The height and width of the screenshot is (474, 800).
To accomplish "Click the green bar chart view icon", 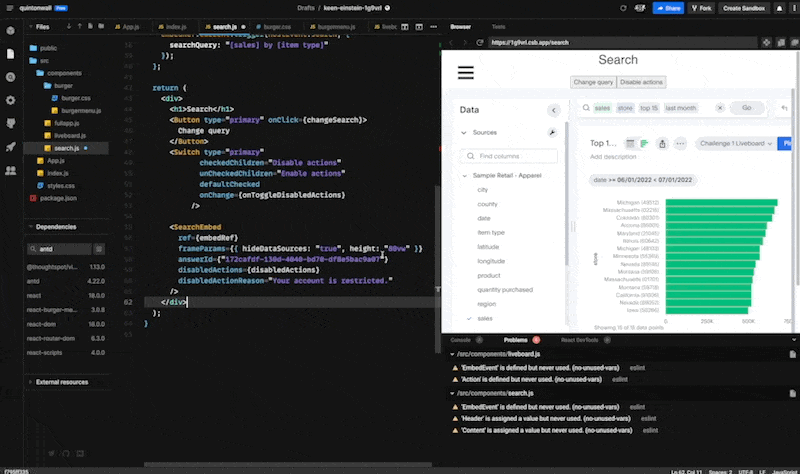I will click(x=644, y=144).
